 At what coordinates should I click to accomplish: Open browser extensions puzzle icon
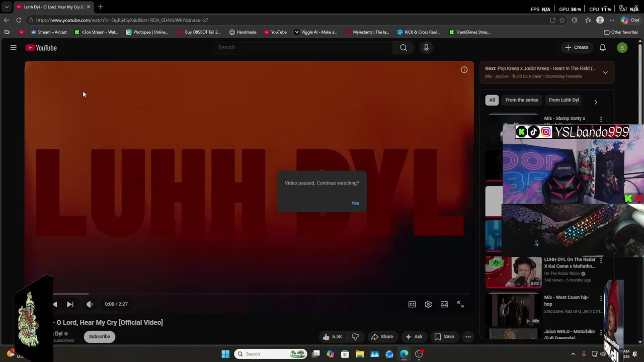(x=575, y=20)
